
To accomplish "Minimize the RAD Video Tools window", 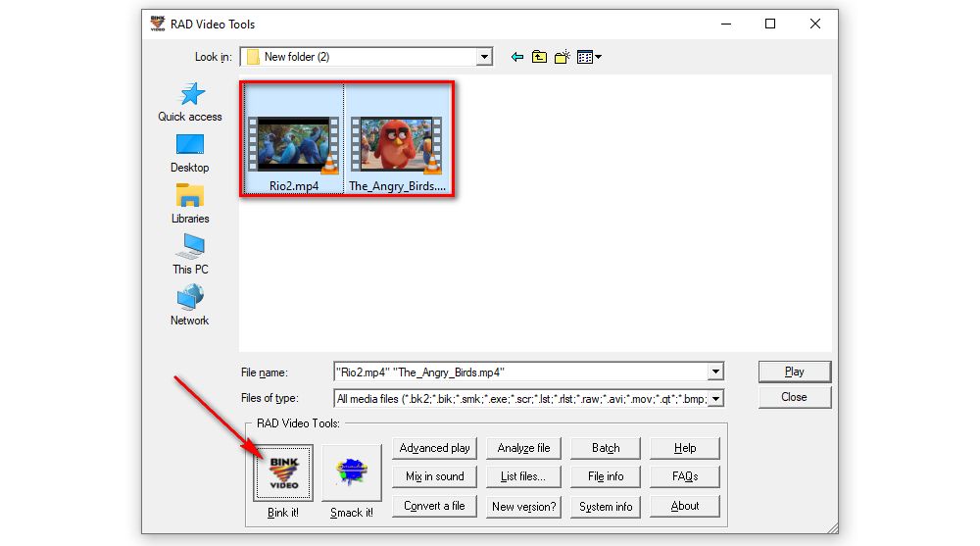I will [x=725, y=24].
